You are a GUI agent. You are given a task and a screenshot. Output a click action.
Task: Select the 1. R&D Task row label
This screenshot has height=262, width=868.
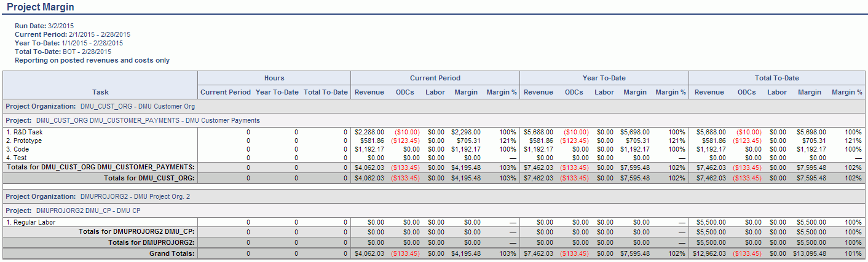pos(24,132)
